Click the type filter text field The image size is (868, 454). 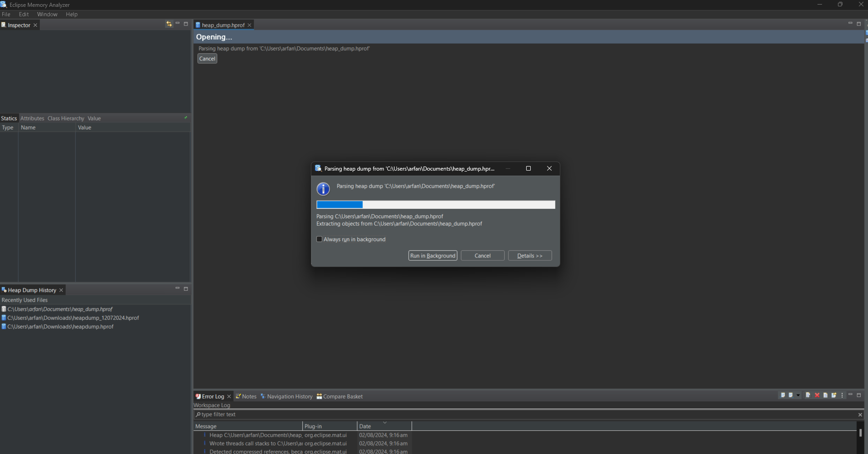526,414
